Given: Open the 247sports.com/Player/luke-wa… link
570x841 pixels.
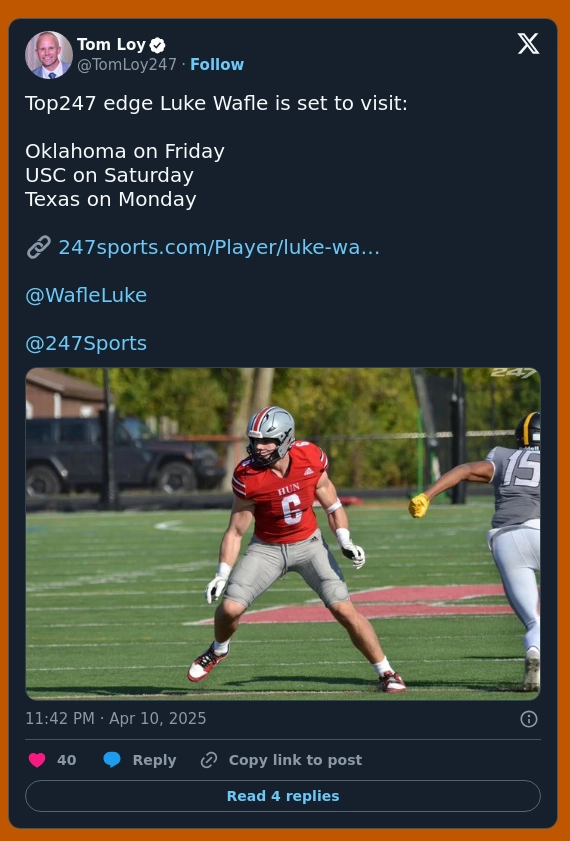Looking at the screenshot, I should click(219, 247).
